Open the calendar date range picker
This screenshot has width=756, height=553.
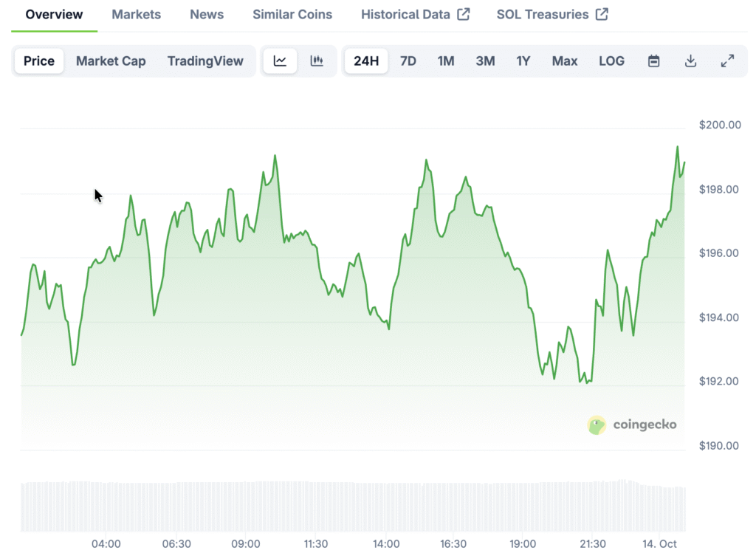pos(653,61)
